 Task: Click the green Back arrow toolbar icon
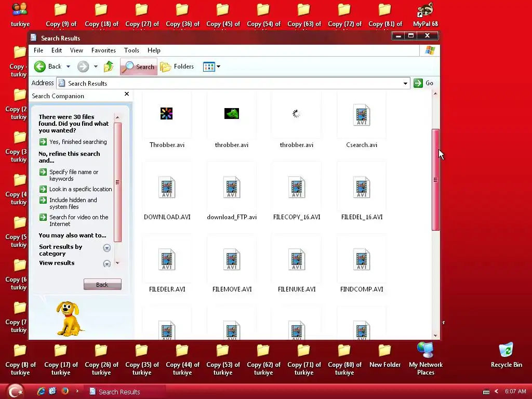pos(39,66)
